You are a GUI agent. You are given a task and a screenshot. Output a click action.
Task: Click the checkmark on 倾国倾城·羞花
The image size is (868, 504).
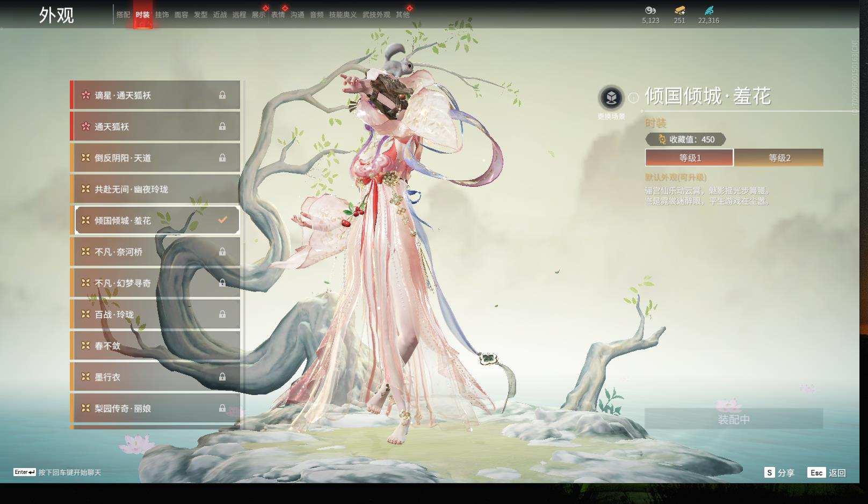click(x=222, y=220)
